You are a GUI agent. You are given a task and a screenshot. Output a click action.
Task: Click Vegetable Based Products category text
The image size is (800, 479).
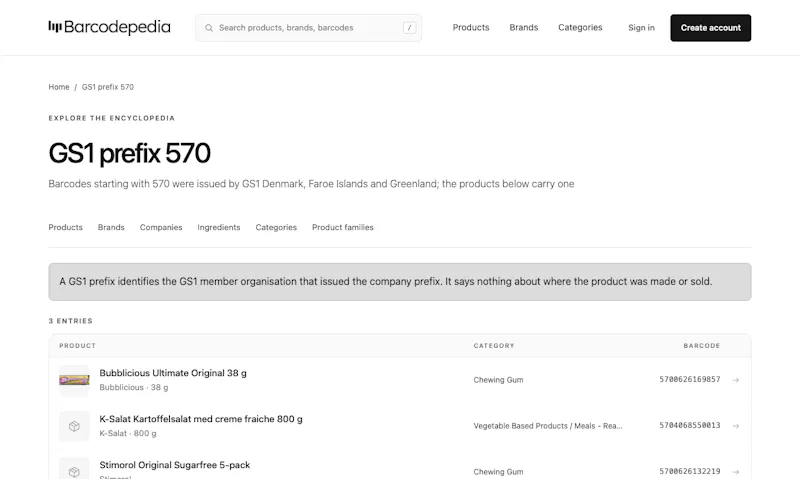click(548, 426)
